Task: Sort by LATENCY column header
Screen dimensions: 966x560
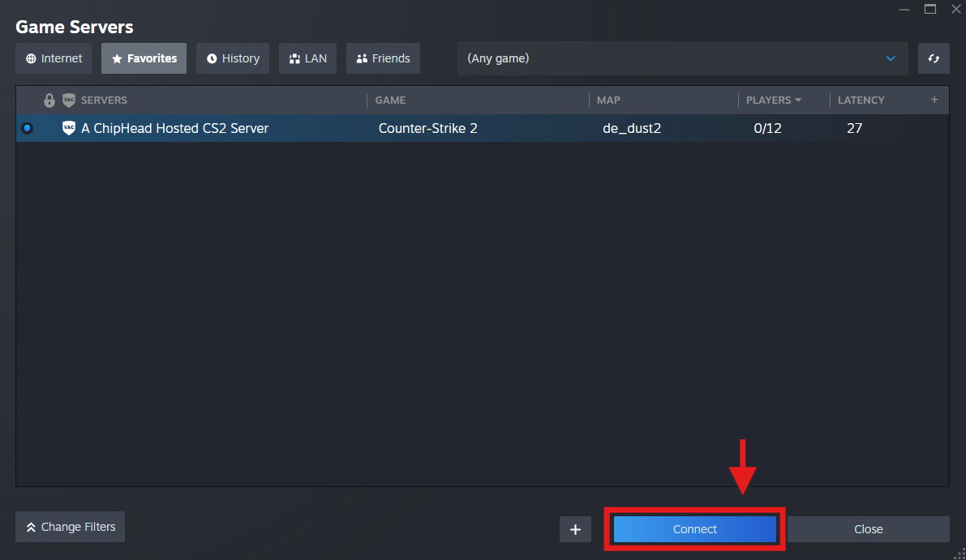Action: (x=861, y=100)
